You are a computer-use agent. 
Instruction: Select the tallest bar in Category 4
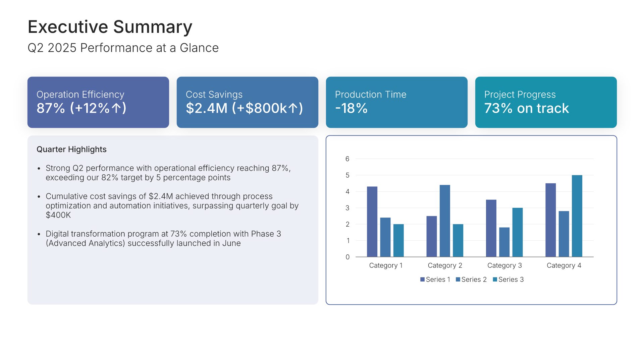click(577, 216)
